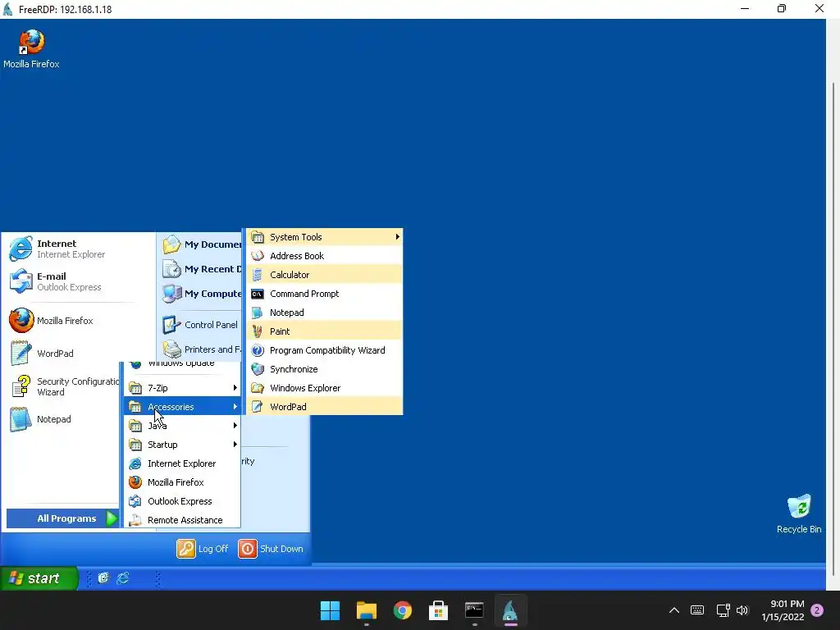Select the Accessories program folder

[x=183, y=407]
